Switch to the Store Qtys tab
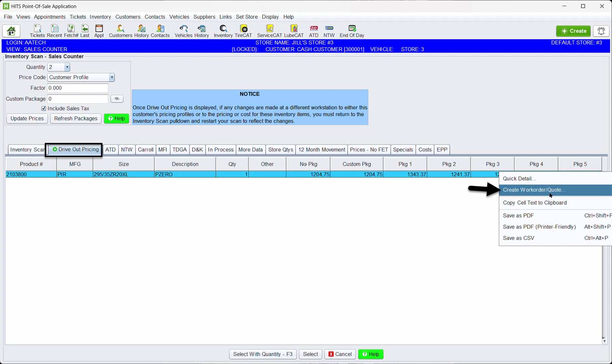The height and width of the screenshot is (364, 612). (x=280, y=150)
